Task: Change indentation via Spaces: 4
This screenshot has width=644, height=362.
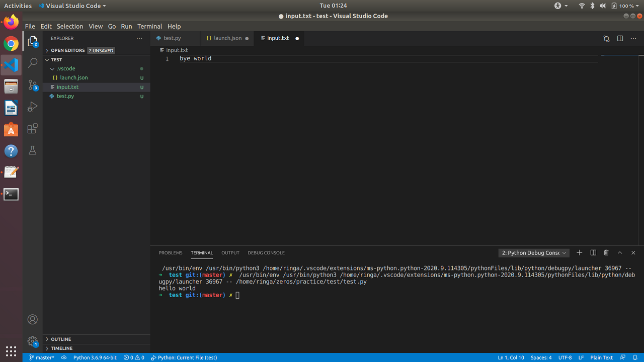Action: tap(541, 357)
